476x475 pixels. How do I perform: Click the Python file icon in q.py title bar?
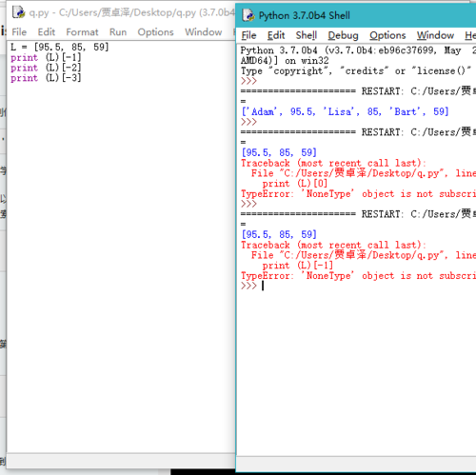(x=18, y=12)
